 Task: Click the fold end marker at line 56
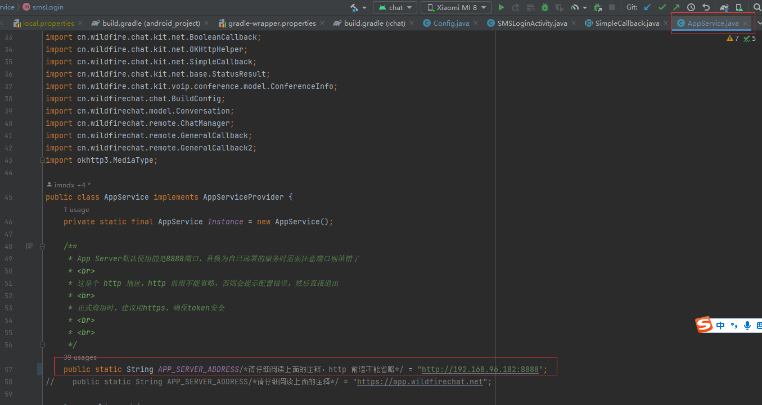click(42, 345)
